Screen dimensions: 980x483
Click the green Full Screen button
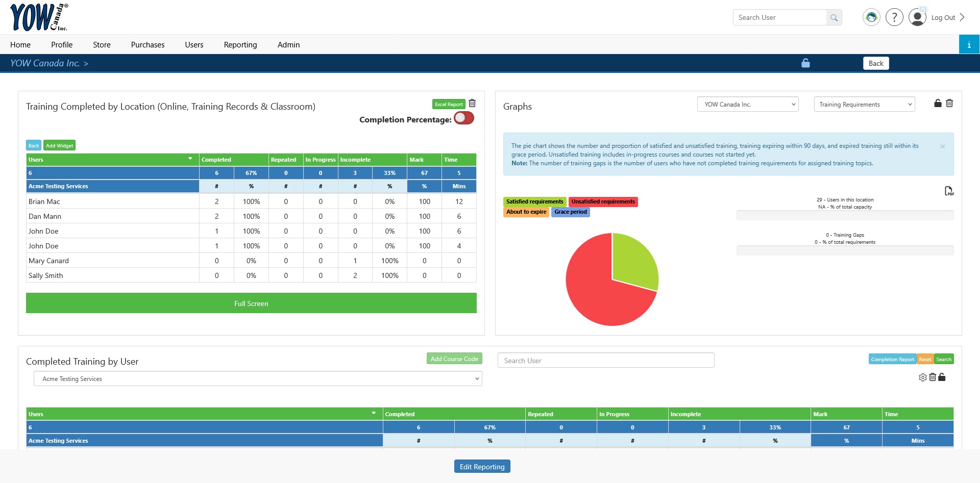[251, 303]
